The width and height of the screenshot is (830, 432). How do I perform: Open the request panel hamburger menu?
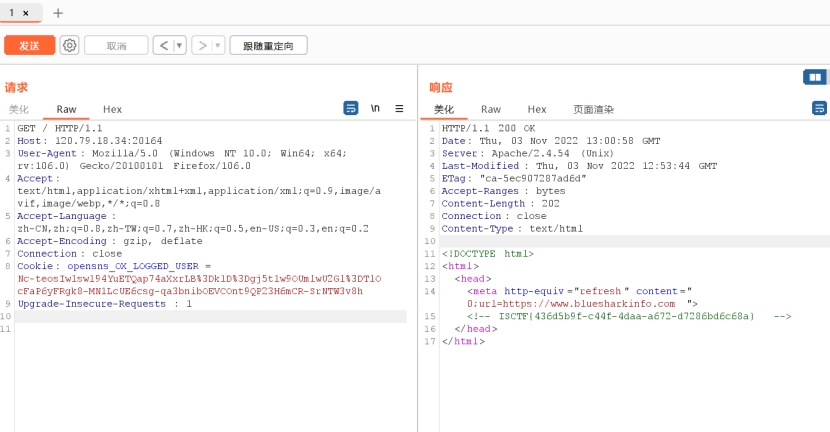pyautogui.click(x=399, y=108)
